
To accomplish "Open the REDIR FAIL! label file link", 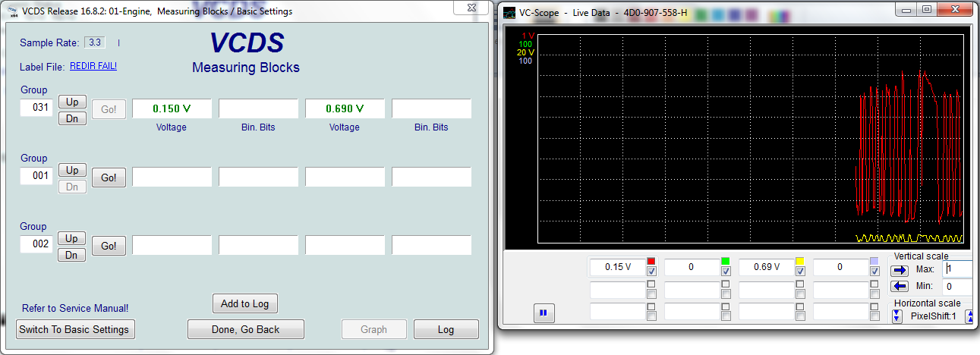I will pyautogui.click(x=93, y=66).
